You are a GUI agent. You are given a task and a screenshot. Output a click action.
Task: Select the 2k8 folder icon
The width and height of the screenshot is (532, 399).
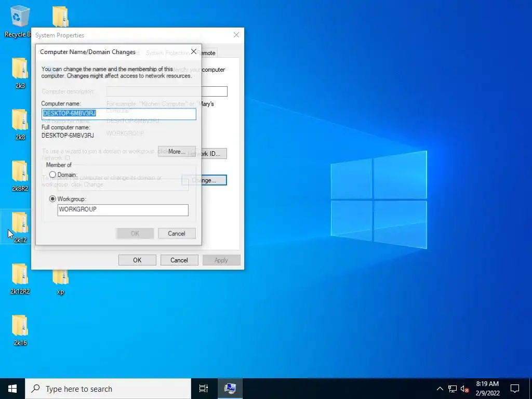[20, 125]
